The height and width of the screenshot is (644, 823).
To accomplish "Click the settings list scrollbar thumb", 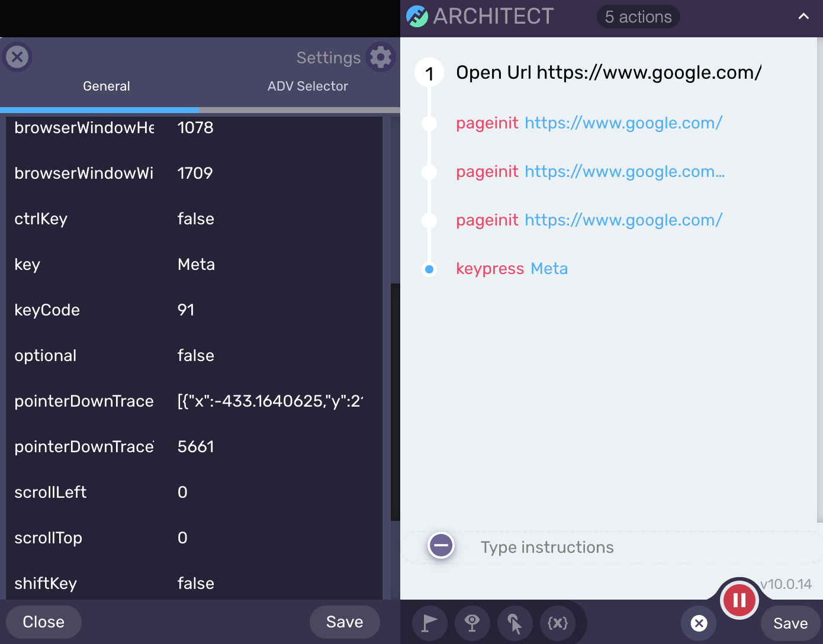I will (395, 402).
